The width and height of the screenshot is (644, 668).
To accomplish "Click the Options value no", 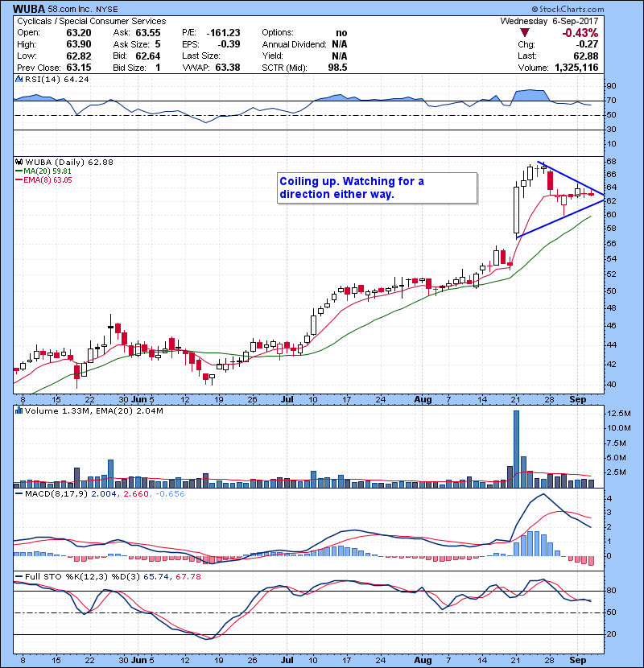I will pyautogui.click(x=341, y=33).
